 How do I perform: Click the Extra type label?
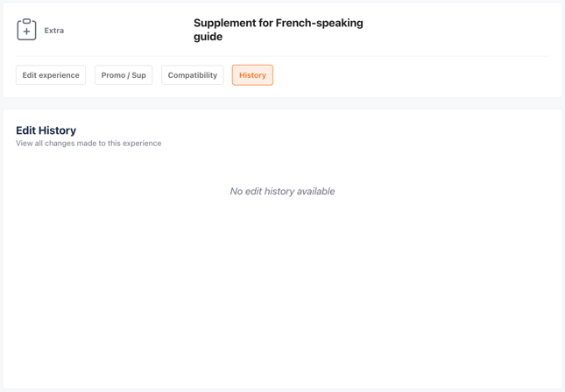pos(54,31)
